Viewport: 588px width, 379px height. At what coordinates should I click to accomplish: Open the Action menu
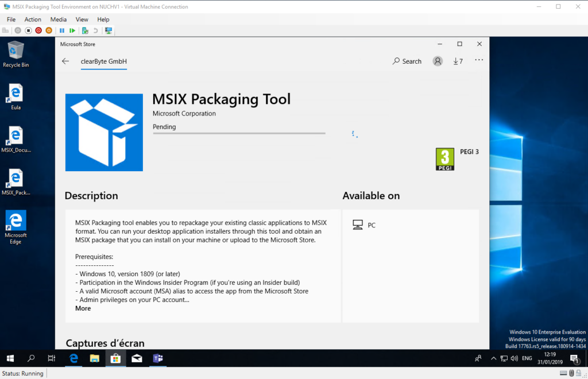click(x=33, y=20)
